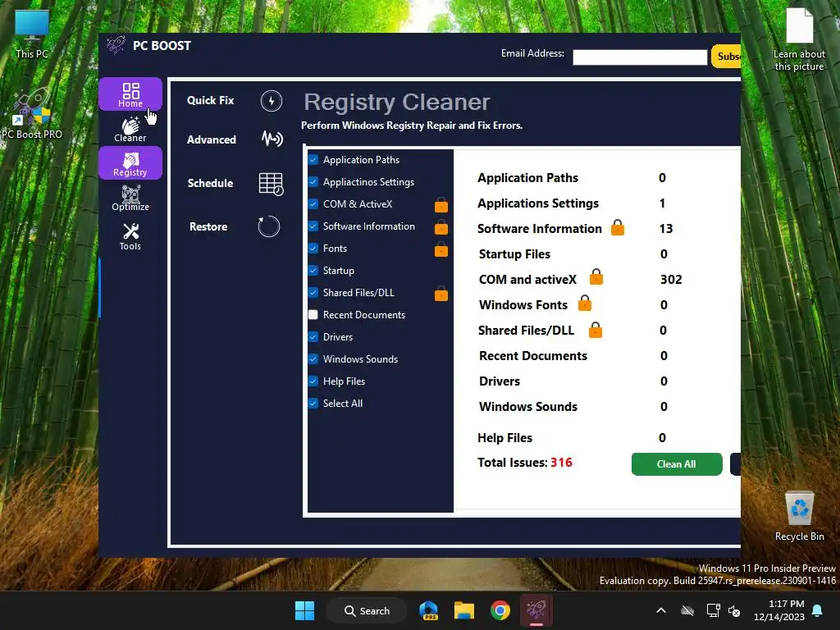Show hidden icons chevron in tray
840x630 pixels.
(x=661, y=610)
